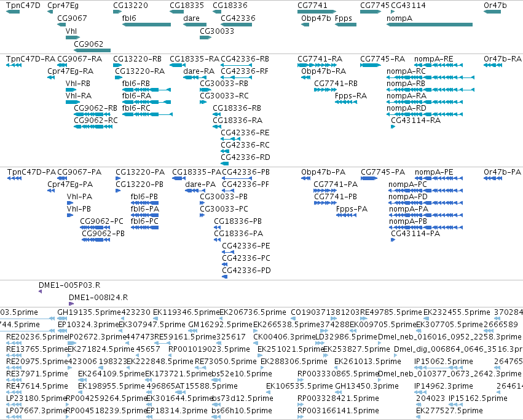This screenshot has height=420, width=523.
Task: Click protein fbl6-PA
Action: pos(145,209)
